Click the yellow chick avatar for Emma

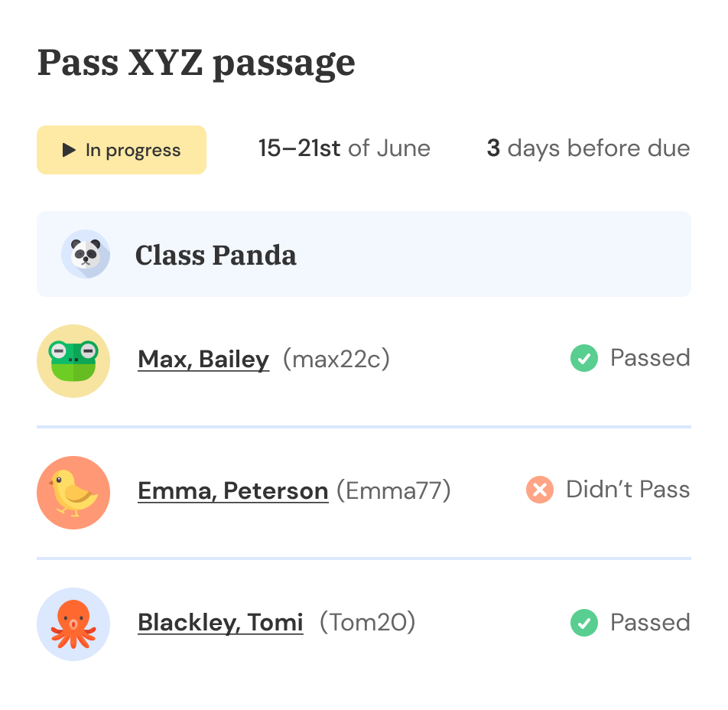point(73,493)
